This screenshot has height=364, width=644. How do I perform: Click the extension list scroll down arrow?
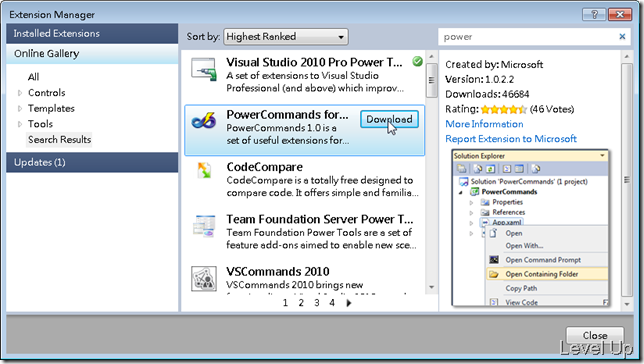tap(431, 287)
